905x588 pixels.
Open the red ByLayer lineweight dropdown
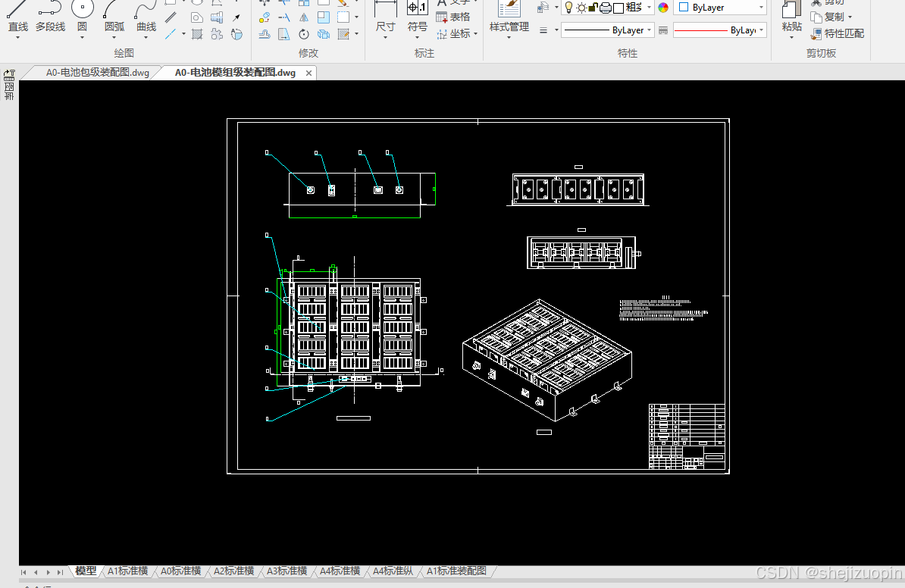click(x=720, y=30)
